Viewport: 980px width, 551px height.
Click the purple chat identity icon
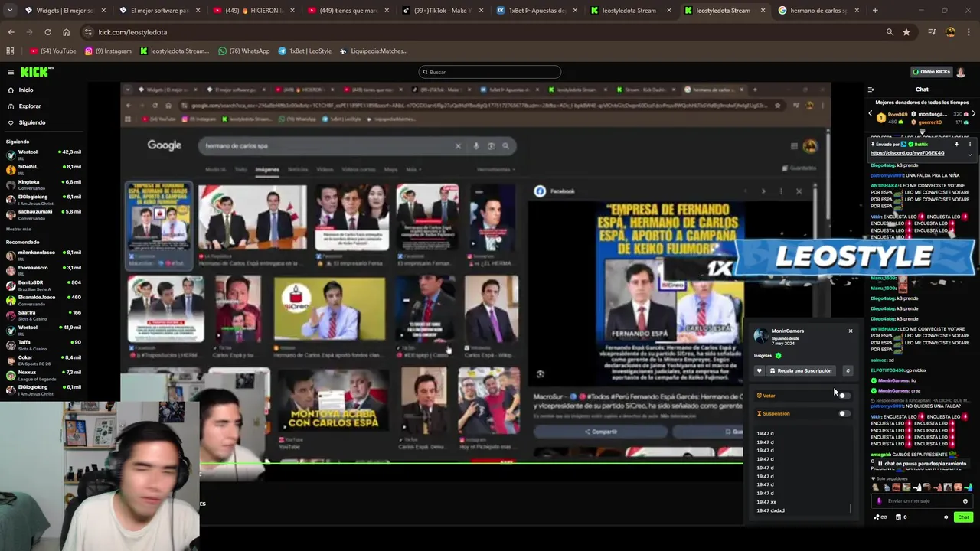point(879,501)
